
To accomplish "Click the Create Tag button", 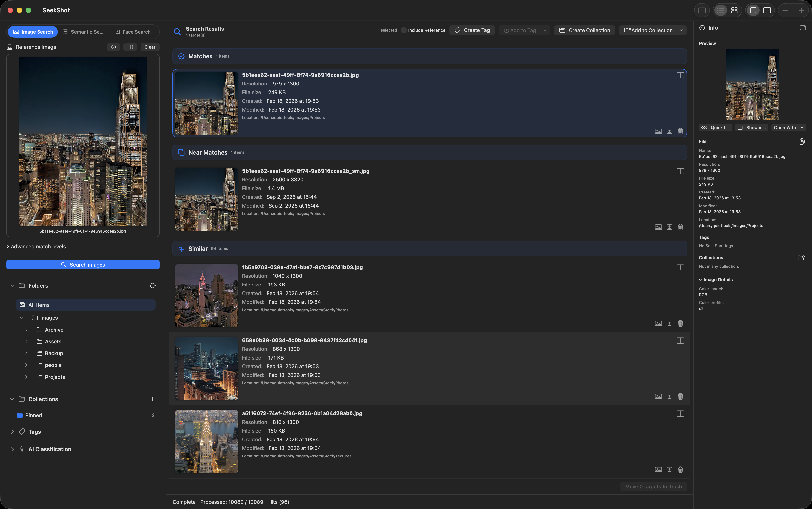I will click(472, 30).
